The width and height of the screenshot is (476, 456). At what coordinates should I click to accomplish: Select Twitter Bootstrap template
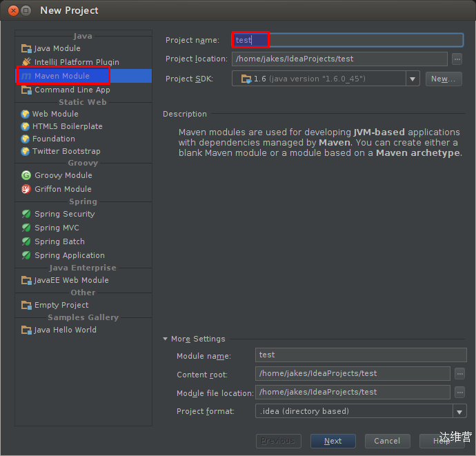(x=83, y=152)
